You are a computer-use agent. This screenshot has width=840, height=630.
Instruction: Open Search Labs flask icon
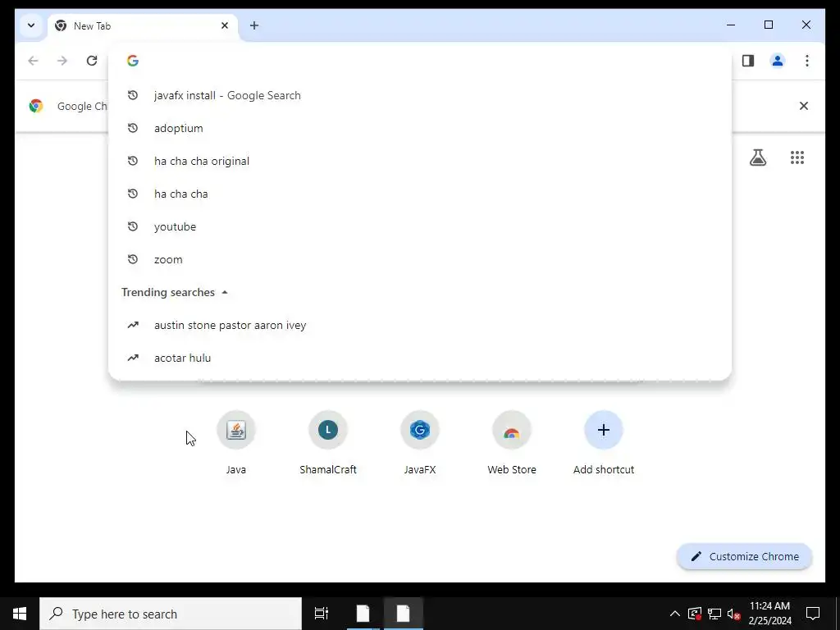(x=757, y=157)
